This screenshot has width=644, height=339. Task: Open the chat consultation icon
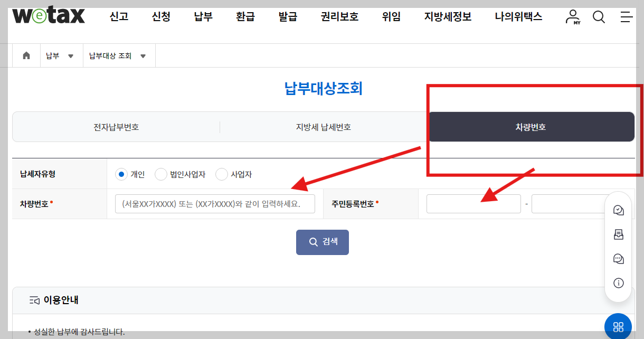coord(618,259)
